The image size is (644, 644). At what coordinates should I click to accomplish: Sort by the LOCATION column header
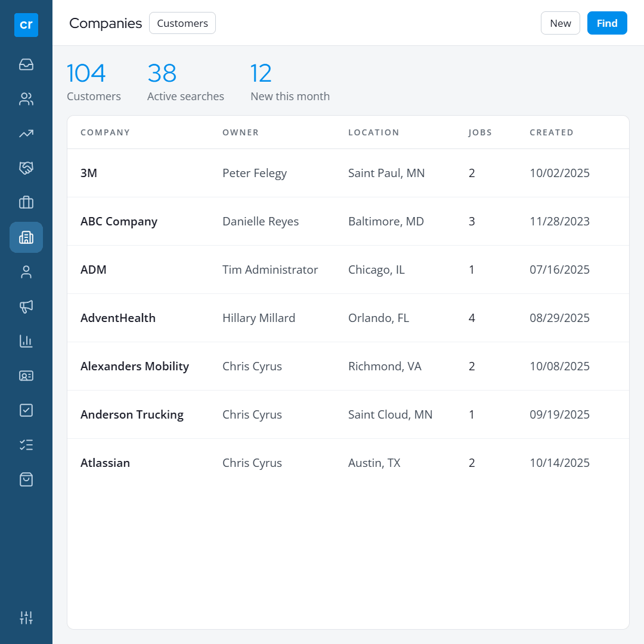(374, 132)
